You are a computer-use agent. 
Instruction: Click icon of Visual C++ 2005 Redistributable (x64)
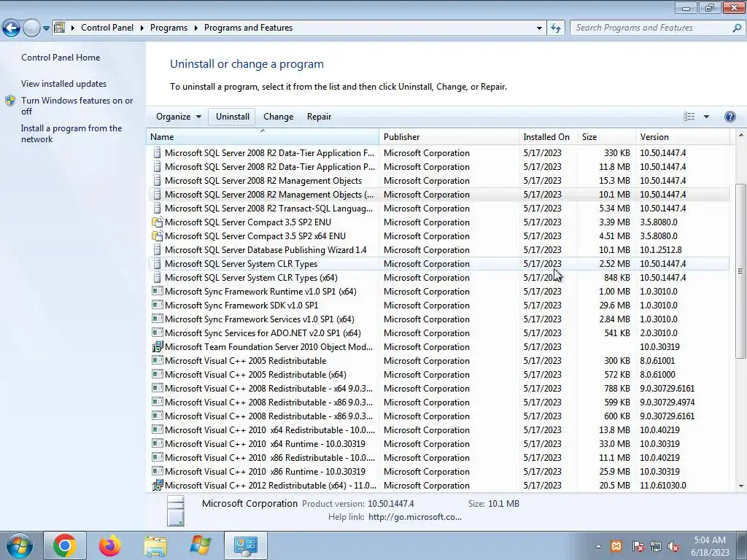coord(158,374)
